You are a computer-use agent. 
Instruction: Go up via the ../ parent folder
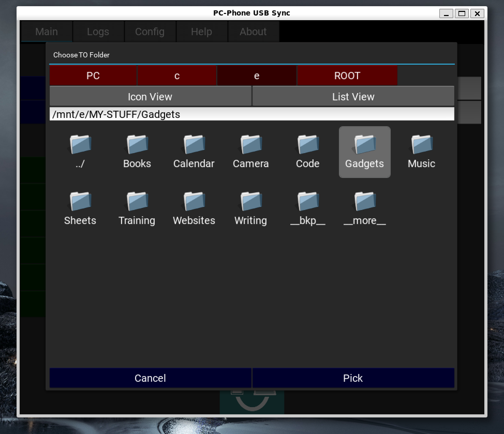point(80,152)
